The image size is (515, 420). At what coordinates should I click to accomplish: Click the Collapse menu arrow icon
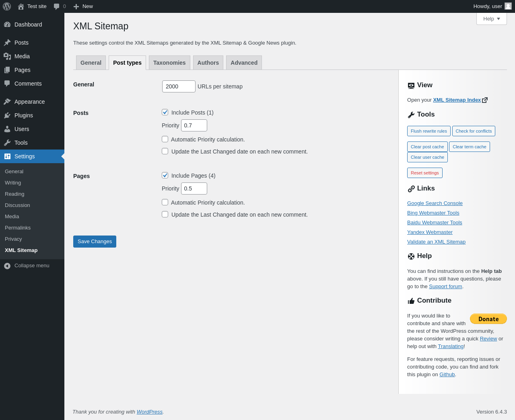(7, 266)
